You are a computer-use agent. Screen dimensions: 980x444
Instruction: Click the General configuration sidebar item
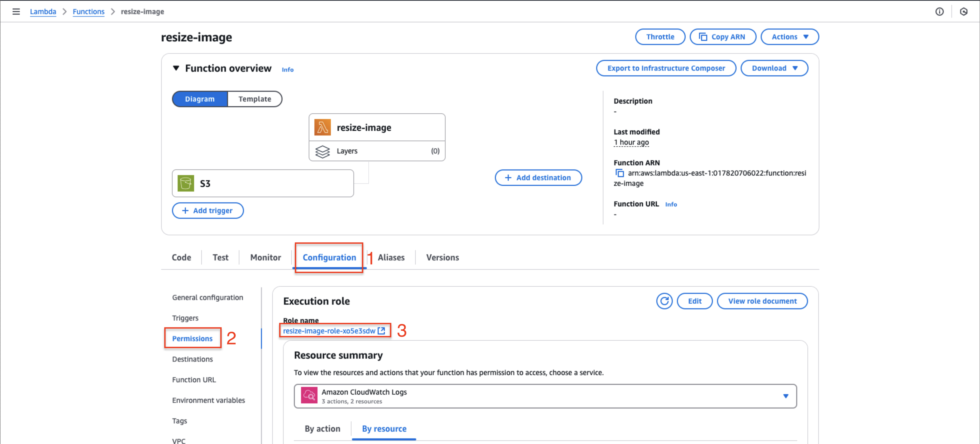pos(207,297)
